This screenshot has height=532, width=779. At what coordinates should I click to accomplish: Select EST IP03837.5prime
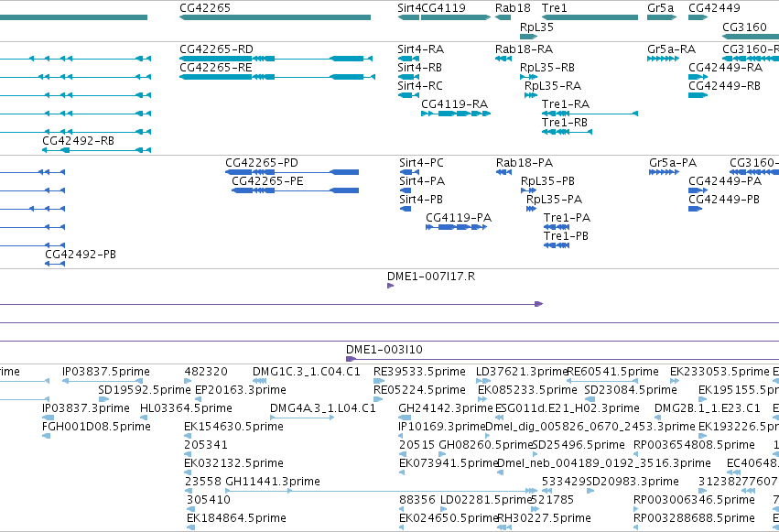tap(103, 381)
